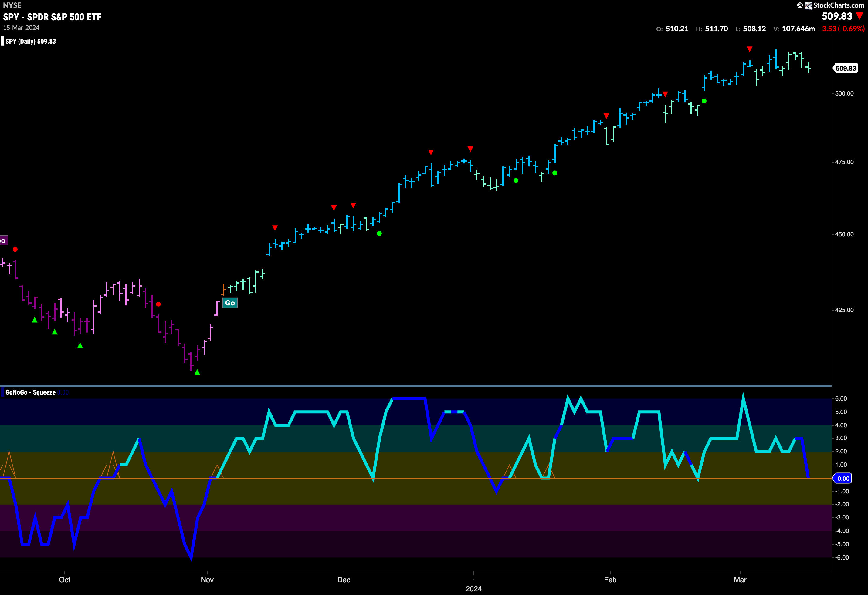Click the 425.00 price axis label
The height and width of the screenshot is (595, 868).
point(844,310)
